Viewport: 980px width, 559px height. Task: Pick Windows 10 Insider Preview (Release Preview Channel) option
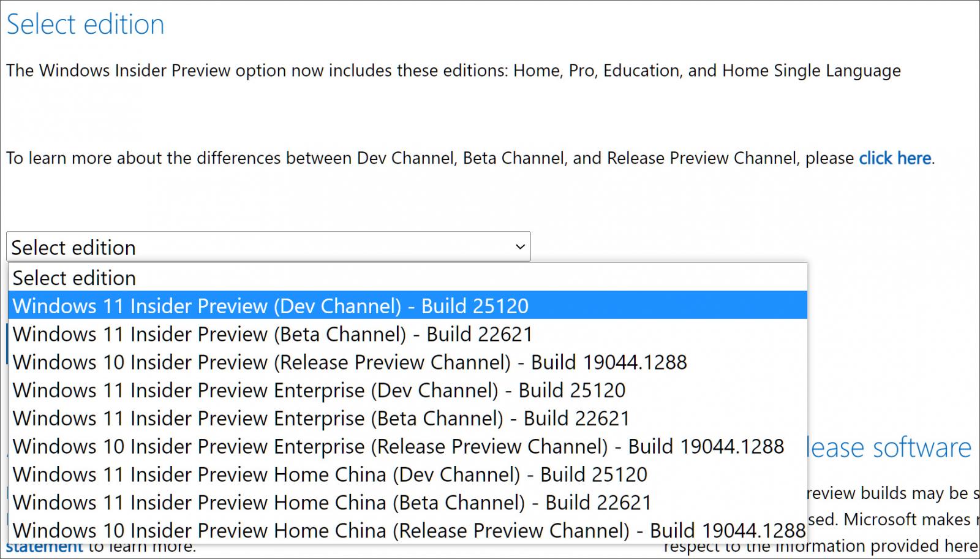pos(408,362)
